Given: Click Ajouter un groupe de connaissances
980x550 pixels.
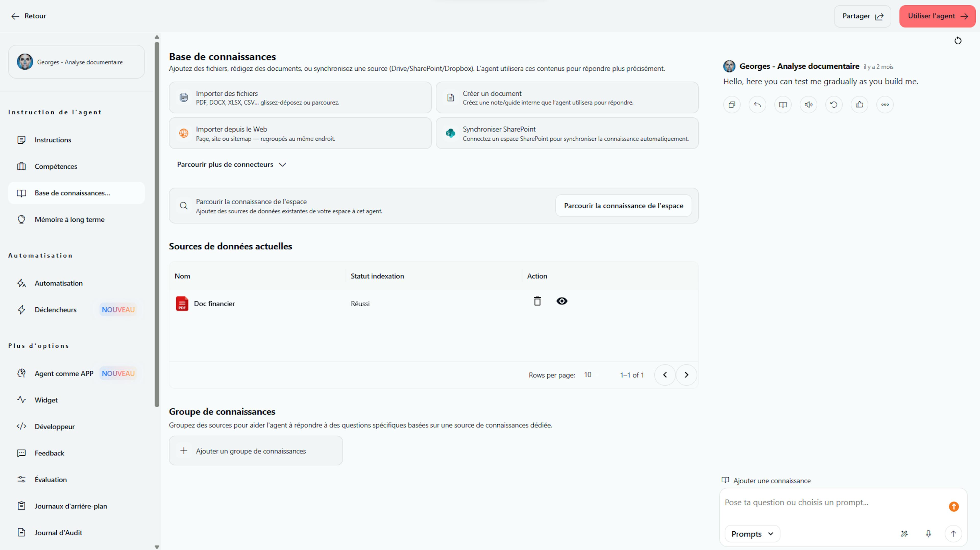Looking at the screenshot, I should tap(256, 451).
